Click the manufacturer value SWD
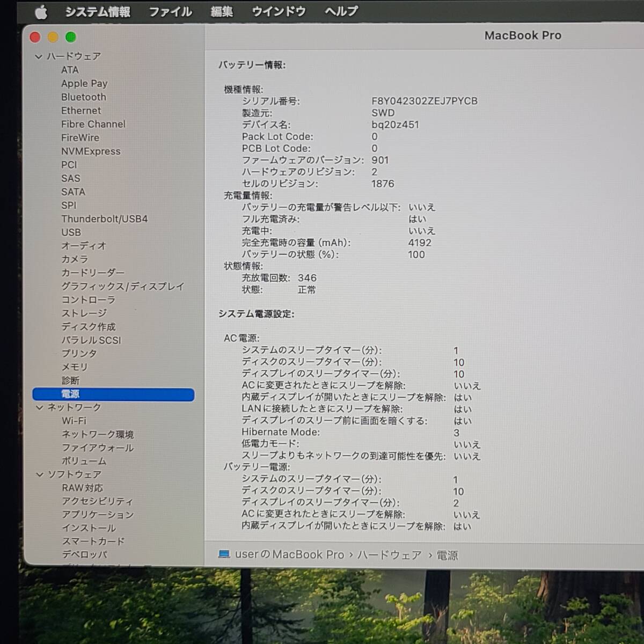This screenshot has height=644, width=644. [x=383, y=113]
